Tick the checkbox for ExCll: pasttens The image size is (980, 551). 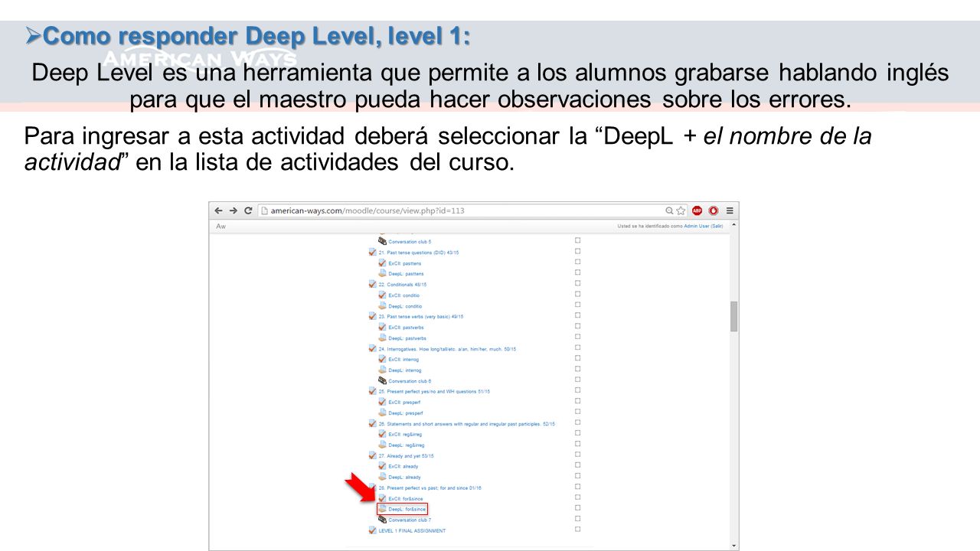click(x=577, y=262)
